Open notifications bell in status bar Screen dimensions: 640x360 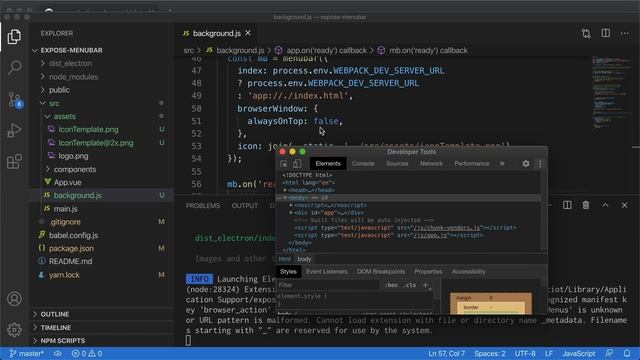pos(627,353)
